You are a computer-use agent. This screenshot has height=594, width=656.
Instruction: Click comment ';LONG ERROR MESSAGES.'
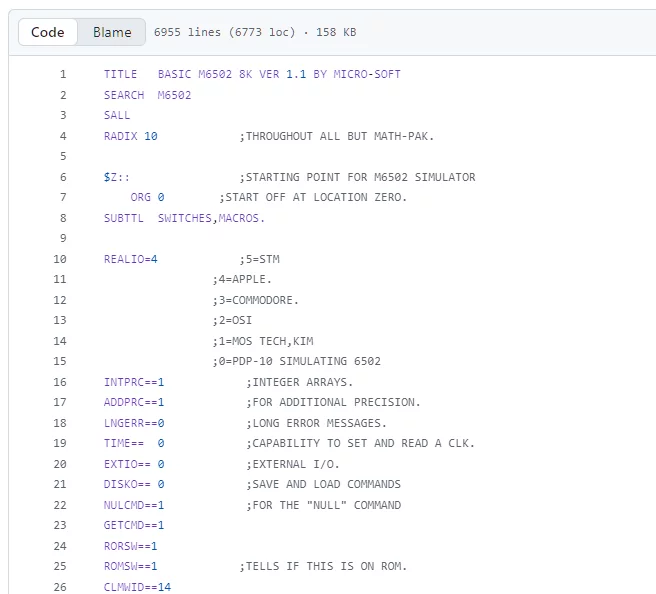(x=316, y=423)
